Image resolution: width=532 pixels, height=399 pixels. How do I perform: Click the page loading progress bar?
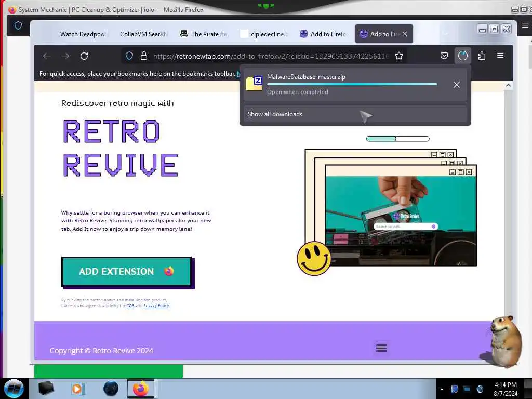(x=397, y=139)
